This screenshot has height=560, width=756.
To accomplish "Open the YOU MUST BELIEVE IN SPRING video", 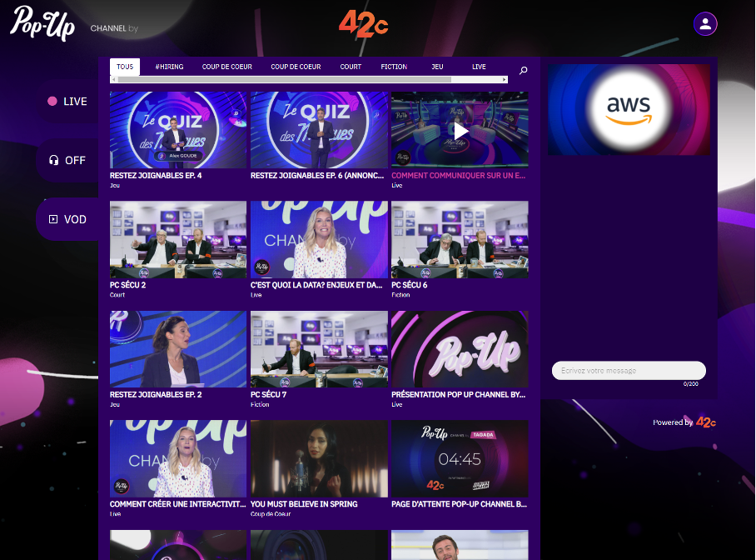I will point(318,458).
